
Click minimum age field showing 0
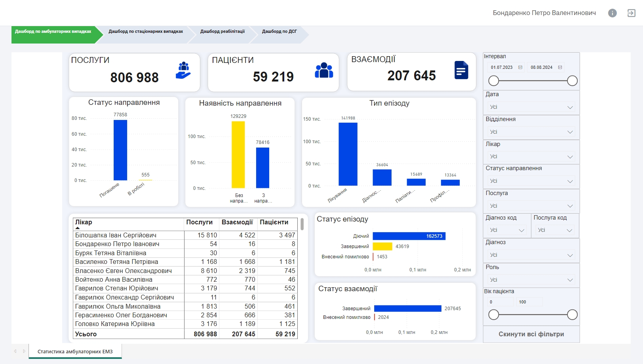(x=500, y=302)
